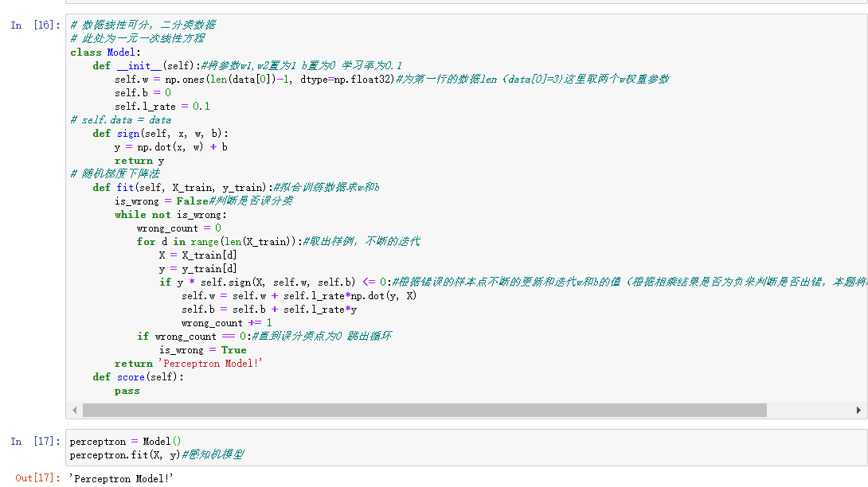The height and width of the screenshot is (487, 868).
Task: Click the 'def __init__(self)' line
Action: tap(248, 66)
